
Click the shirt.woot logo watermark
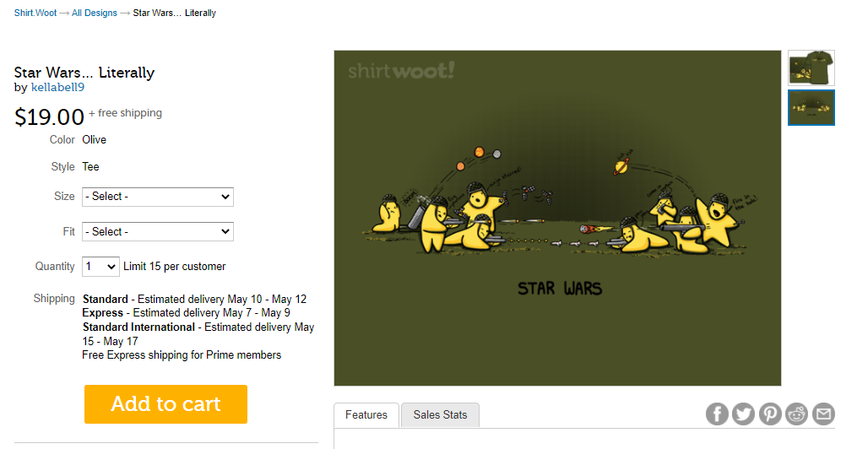point(401,71)
